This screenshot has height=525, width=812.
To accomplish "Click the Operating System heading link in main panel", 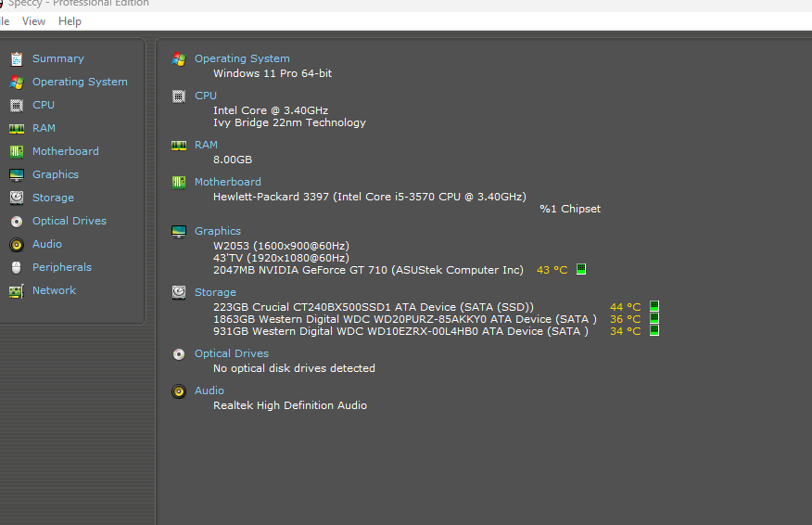I will (242, 58).
